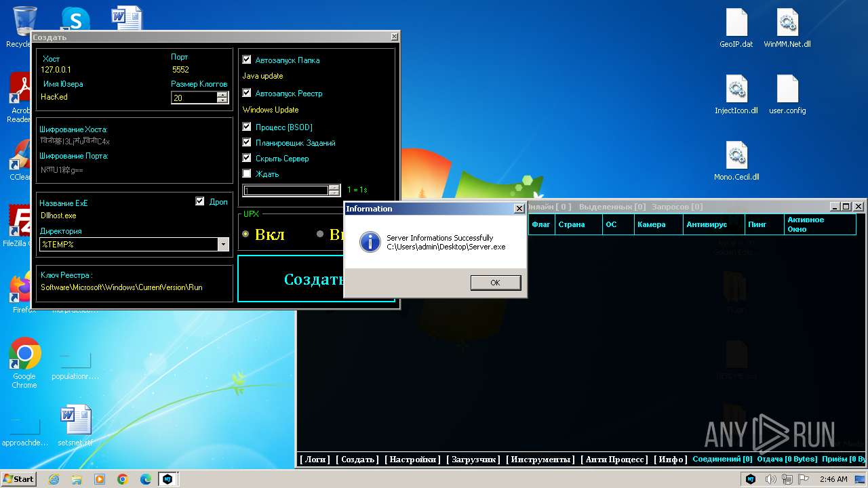Click the wait delay input field
The height and width of the screenshot is (488, 868).
click(285, 190)
